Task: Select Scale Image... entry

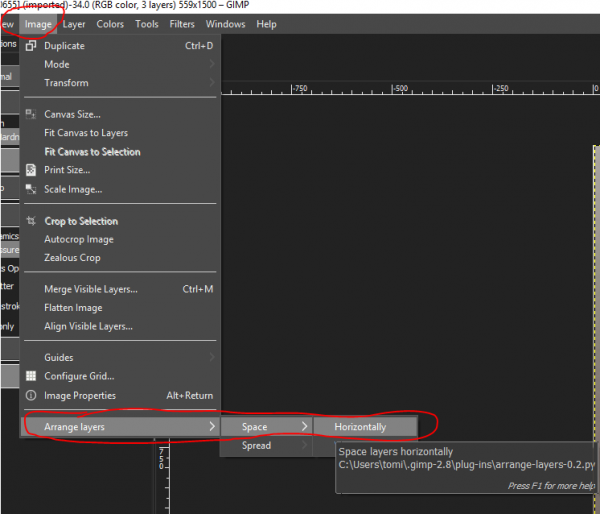Action: tap(120, 189)
